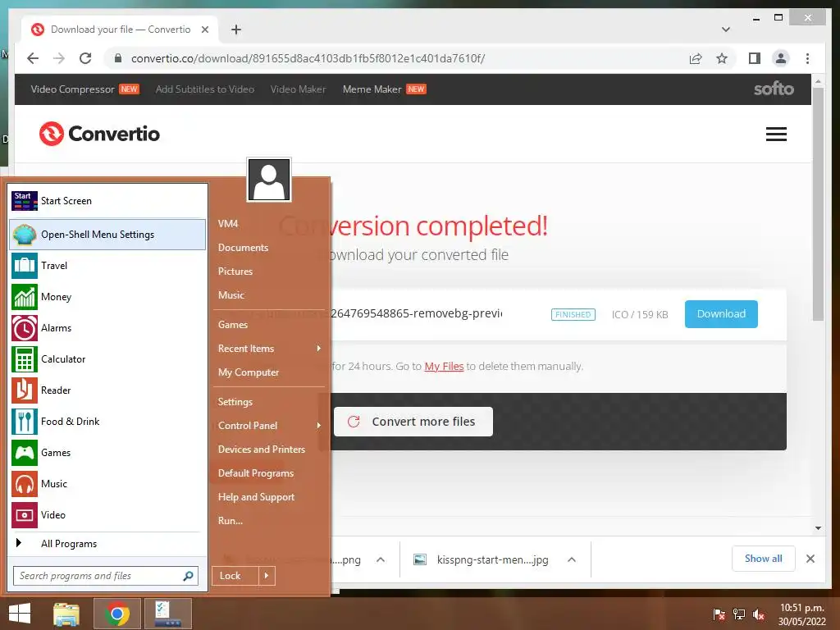Viewport: 840px width, 630px height.
Task: Open Video Compressor link
Action: [x=73, y=89]
